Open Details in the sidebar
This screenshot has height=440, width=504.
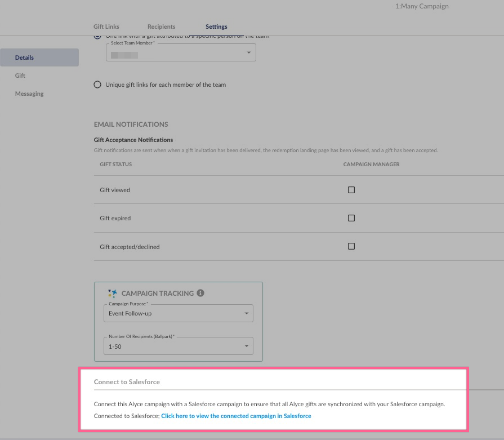point(39,57)
